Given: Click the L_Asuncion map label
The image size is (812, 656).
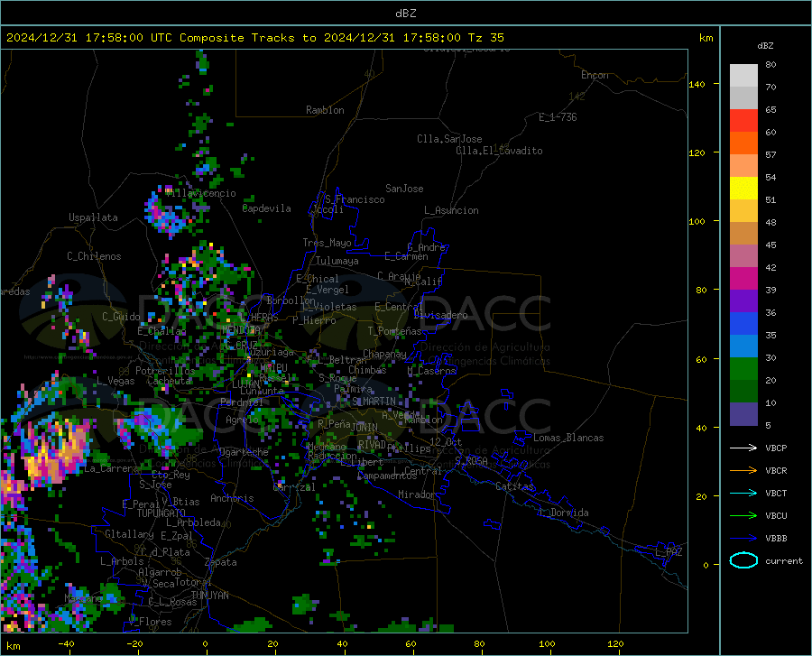Looking at the screenshot, I should tap(451, 210).
